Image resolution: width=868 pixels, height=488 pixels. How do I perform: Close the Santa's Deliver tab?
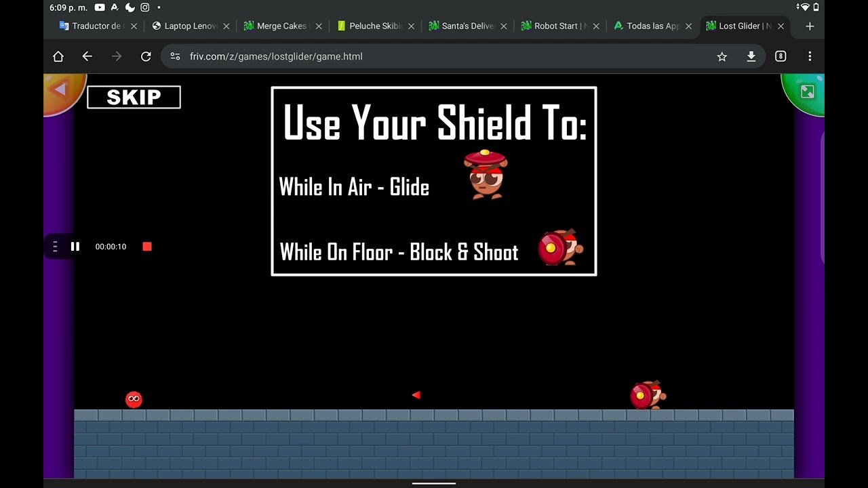(504, 26)
